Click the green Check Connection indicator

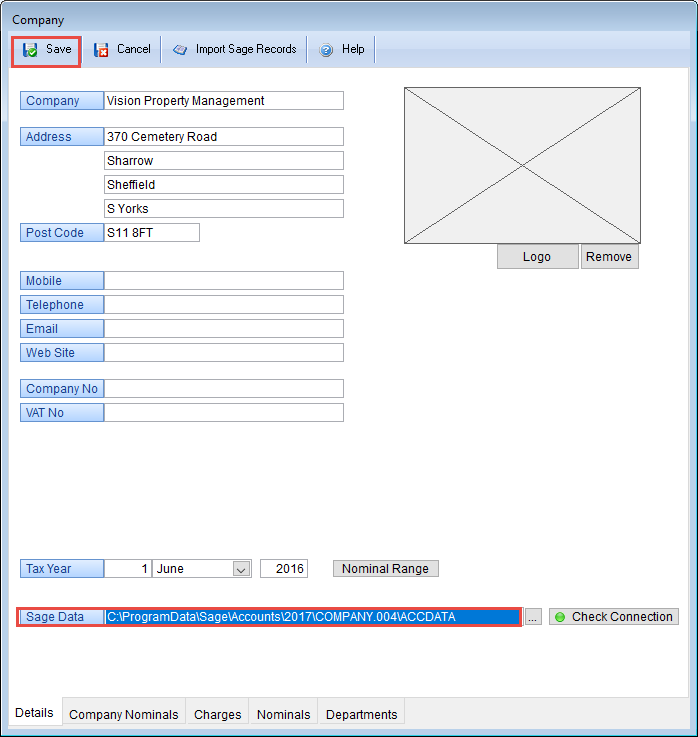pos(560,617)
